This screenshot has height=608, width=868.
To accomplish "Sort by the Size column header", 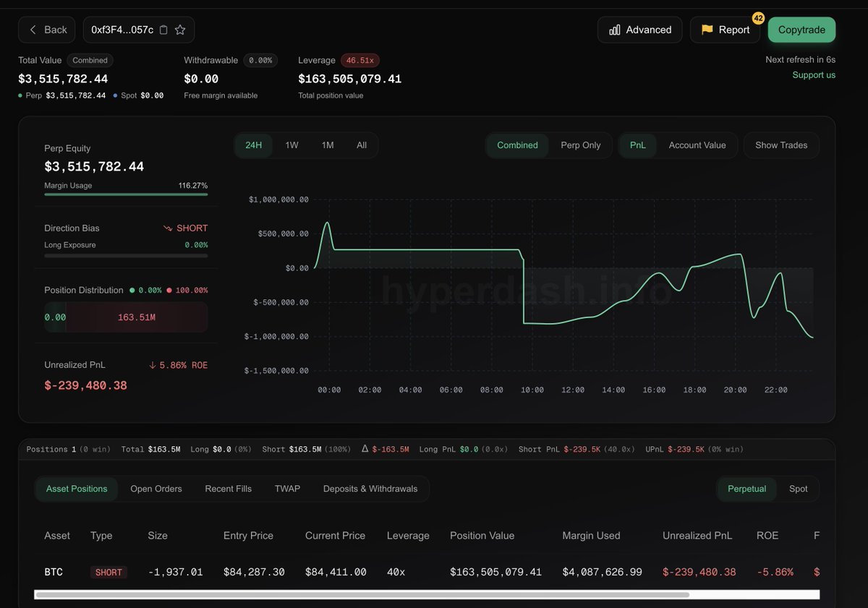I will [x=158, y=536].
